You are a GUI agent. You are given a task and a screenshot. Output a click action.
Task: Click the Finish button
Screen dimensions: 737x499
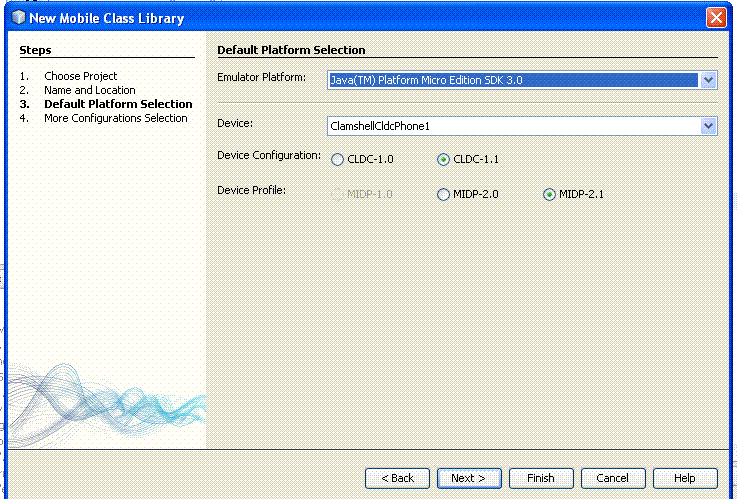tap(541, 478)
